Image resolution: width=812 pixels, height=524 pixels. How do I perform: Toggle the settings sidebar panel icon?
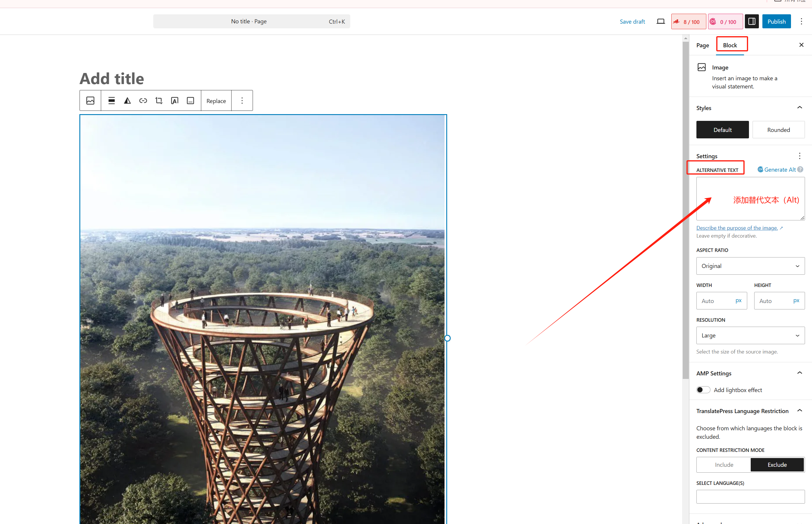pos(752,21)
